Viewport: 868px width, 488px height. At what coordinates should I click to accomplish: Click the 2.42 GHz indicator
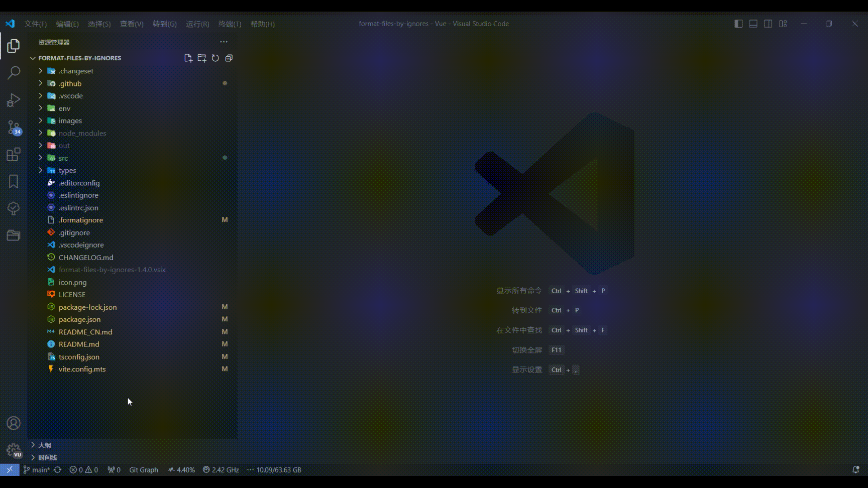coord(221,470)
